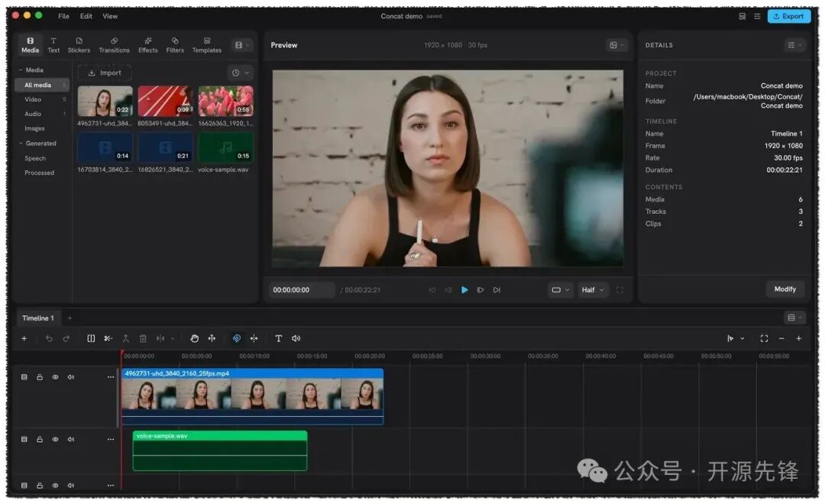825x504 pixels.
Task: Open the File menu
Action: pyautogui.click(x=63, y=16)
